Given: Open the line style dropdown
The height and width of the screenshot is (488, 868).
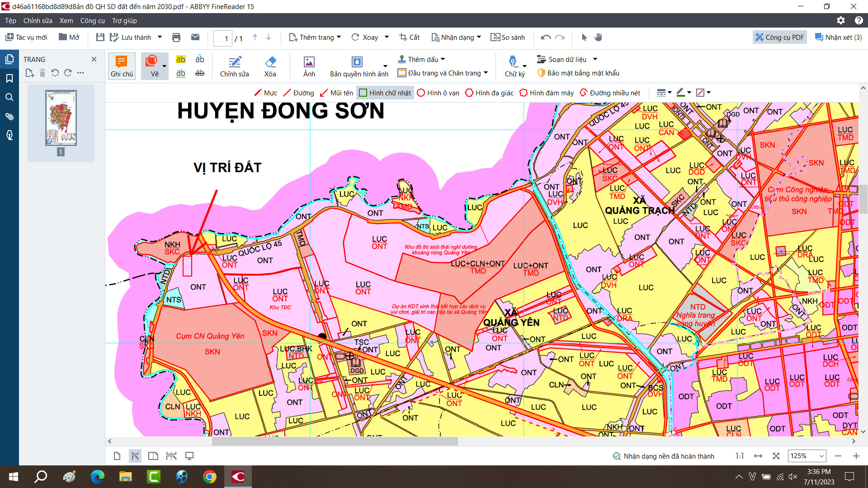Looking at the screenshot, I should 664,93.
